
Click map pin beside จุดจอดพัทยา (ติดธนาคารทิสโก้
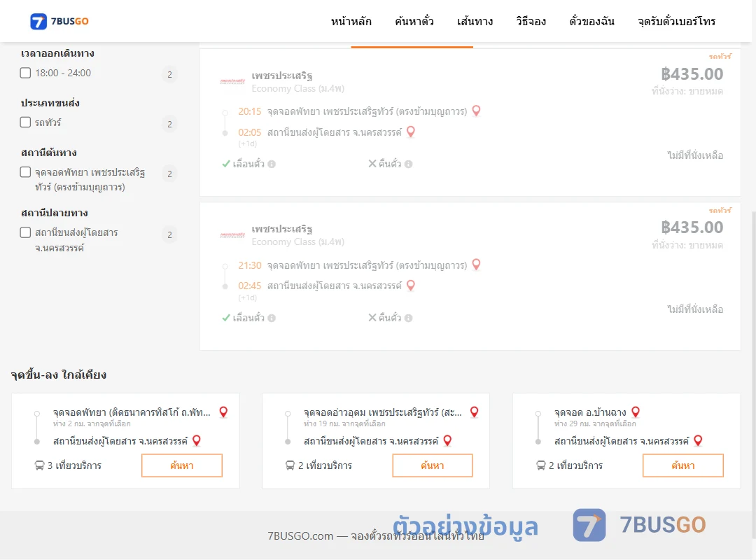point(223,412)
